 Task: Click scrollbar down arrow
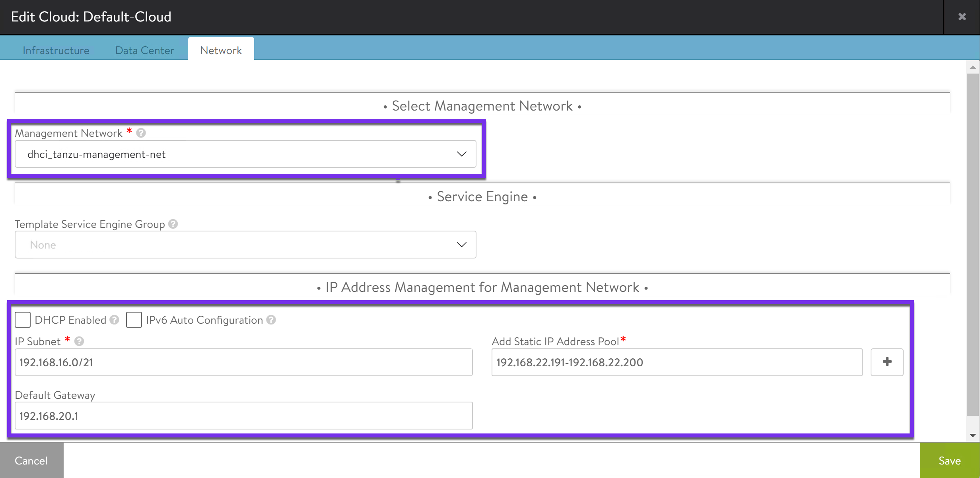tap(972, 435)
